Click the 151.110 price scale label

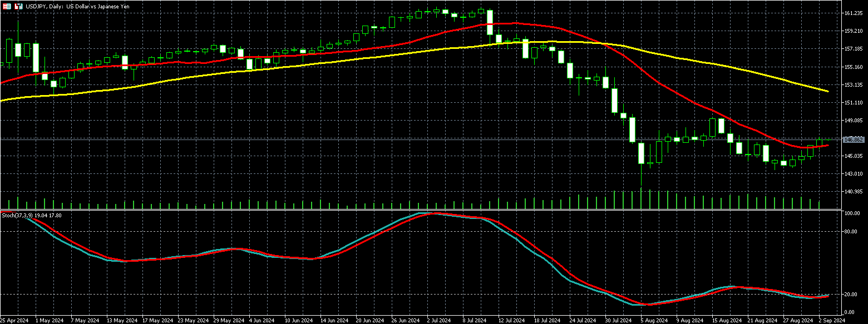point(853,103)
